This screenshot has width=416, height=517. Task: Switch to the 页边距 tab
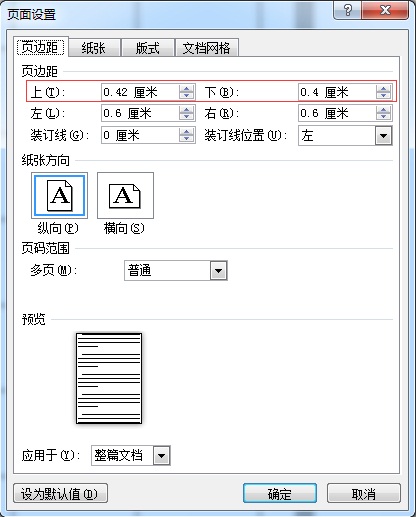coord(41,47)
